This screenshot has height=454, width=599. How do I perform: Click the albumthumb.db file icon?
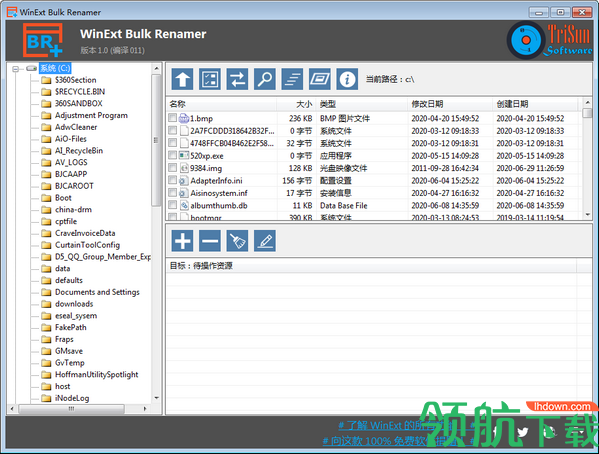click(184, 205)
